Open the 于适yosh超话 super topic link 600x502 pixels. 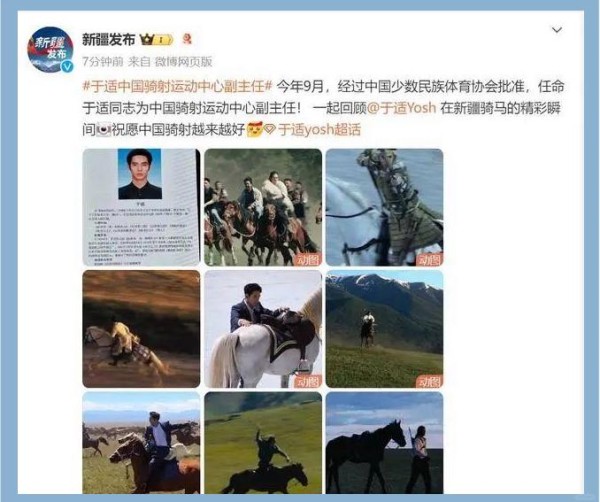(x=320, y=130)
